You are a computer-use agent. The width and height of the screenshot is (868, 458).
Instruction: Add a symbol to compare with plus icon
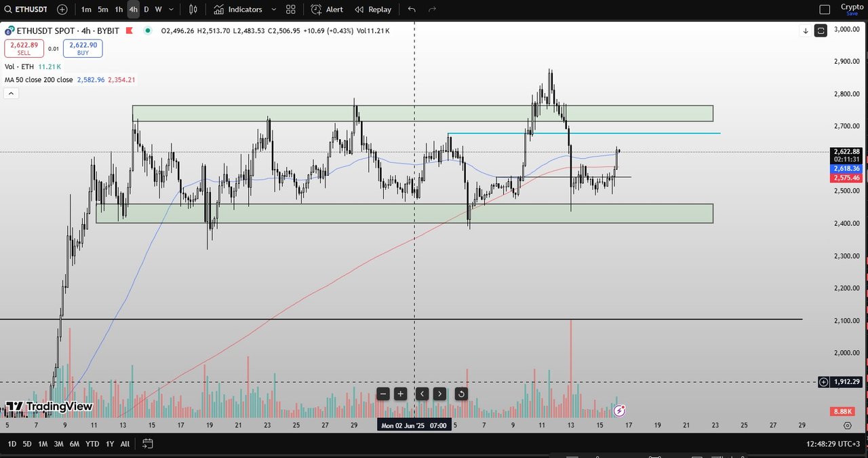tap(62, 9)
